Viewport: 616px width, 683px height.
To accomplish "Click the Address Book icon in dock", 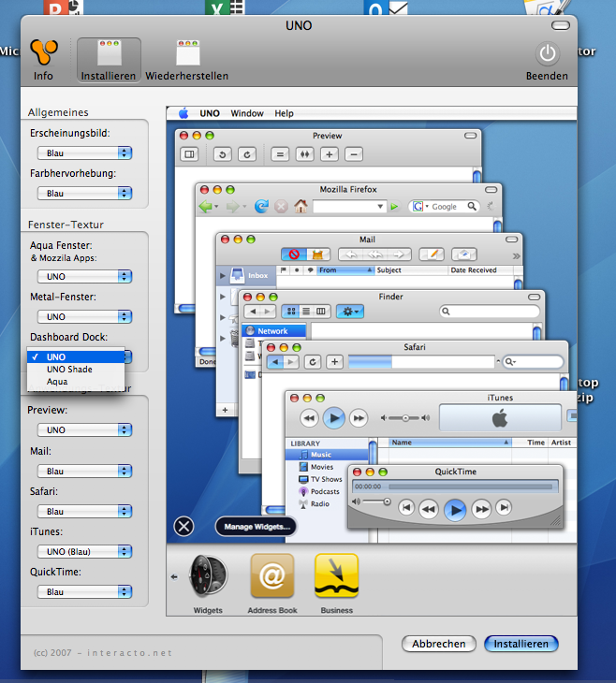I will click(x=272, y=575).
